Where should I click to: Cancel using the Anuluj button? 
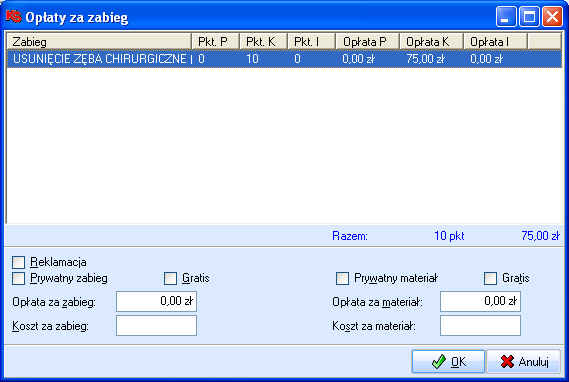(x=524, y=361)
